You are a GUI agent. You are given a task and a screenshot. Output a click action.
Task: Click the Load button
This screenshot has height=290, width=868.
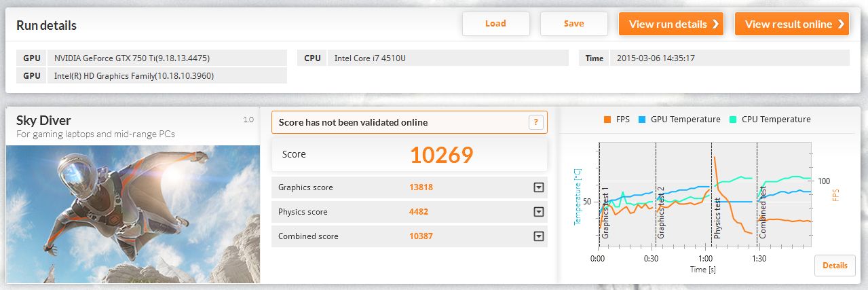click(x=495, y=24)
